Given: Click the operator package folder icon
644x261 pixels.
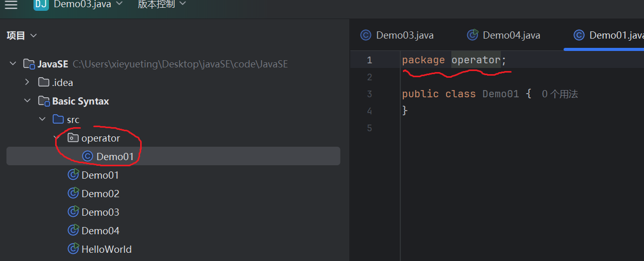Looking at the screenshot, I should coord(73,138).
